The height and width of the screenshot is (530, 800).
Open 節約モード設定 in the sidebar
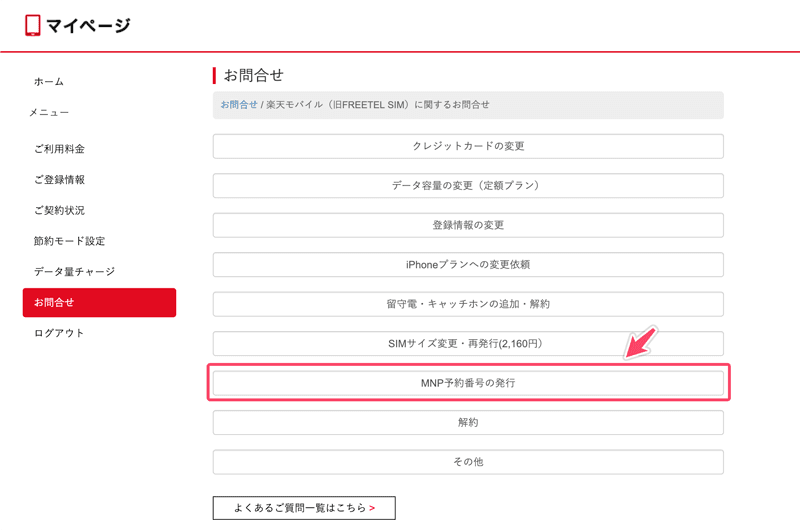click(69, 241)
